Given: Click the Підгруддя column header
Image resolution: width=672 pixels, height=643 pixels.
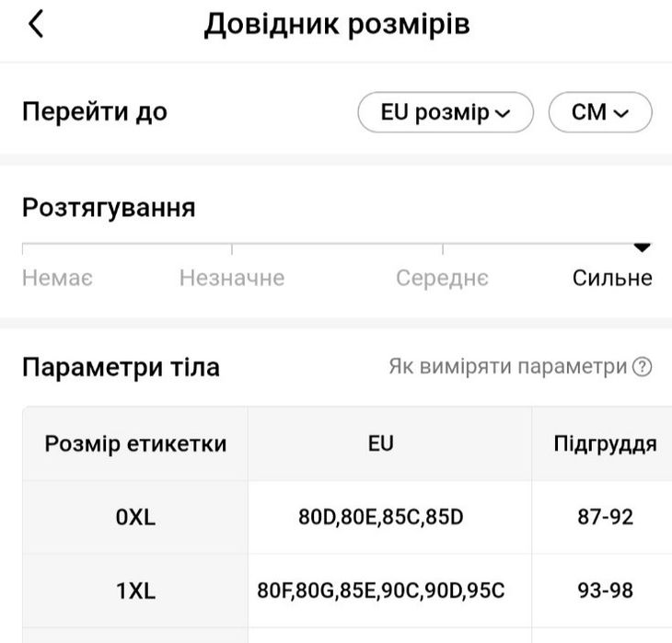Looking at the screenshot, I should pyautogui.click(x=605, y=443).
